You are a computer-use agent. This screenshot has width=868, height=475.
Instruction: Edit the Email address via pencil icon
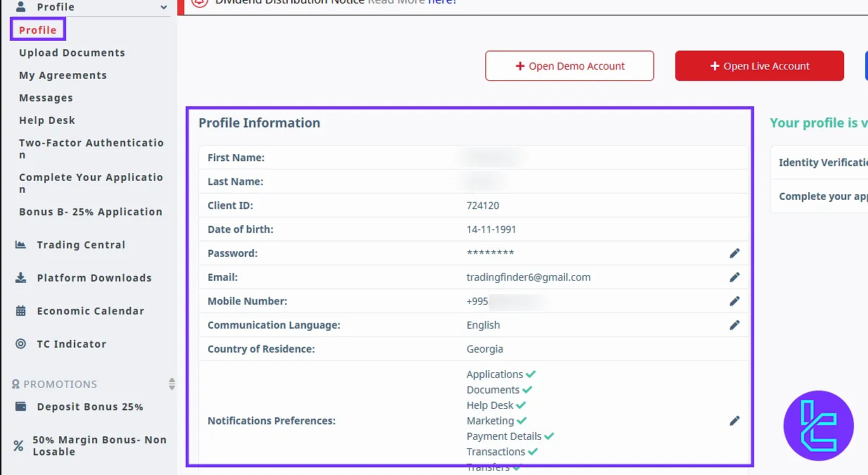click(x=734, y=277)
